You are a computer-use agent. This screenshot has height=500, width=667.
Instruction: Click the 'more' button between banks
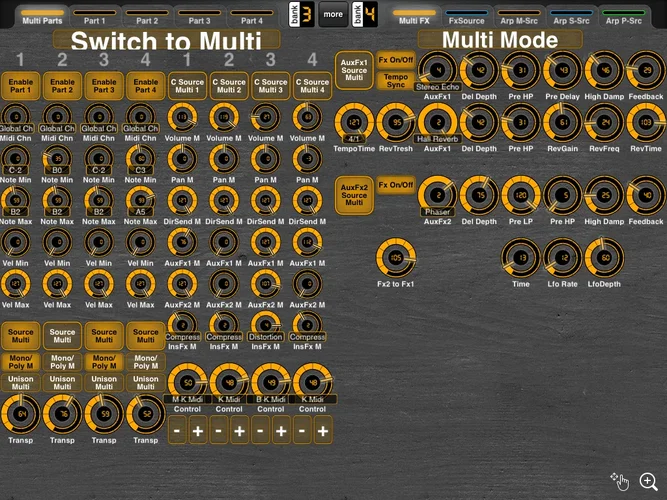pos(333,14)
